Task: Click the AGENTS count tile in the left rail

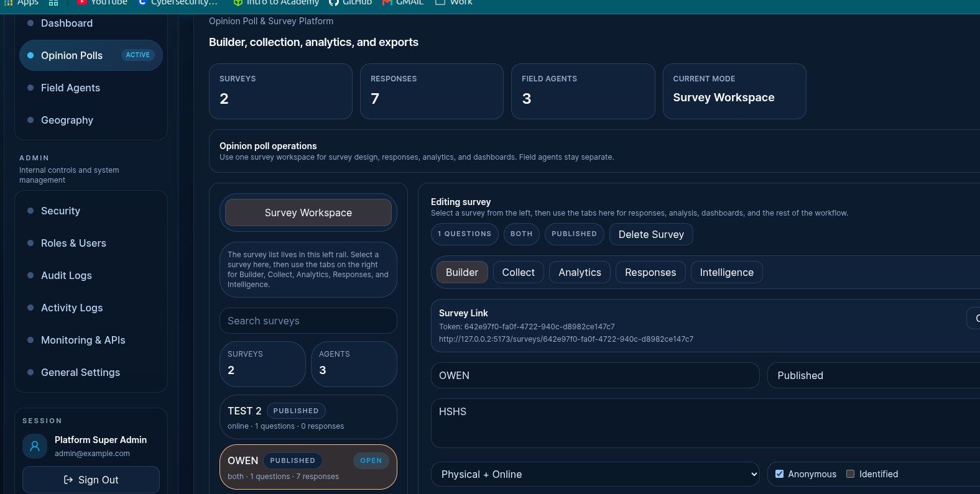Action: [354, 364]
